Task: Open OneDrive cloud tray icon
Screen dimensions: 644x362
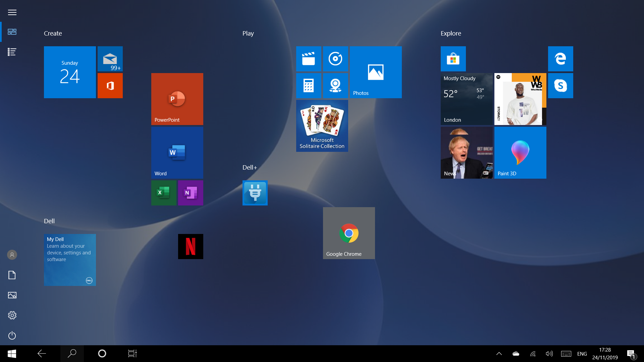Action: pos(516,354)
